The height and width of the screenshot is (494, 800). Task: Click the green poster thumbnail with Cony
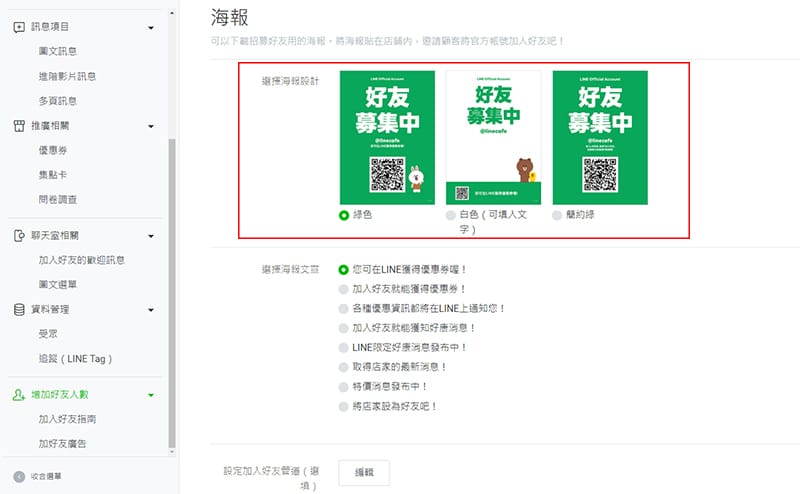coord(387,137)
